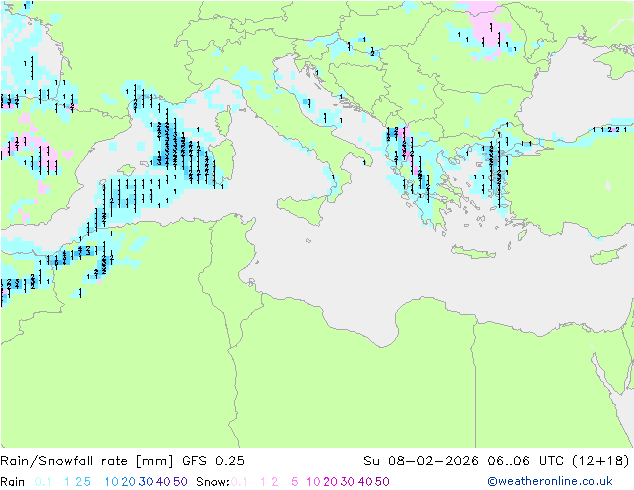Image resolution: width=634 pixels, height=490 pixels.
Task: Pick the Snow legend value 5
Action: [295, 482]
